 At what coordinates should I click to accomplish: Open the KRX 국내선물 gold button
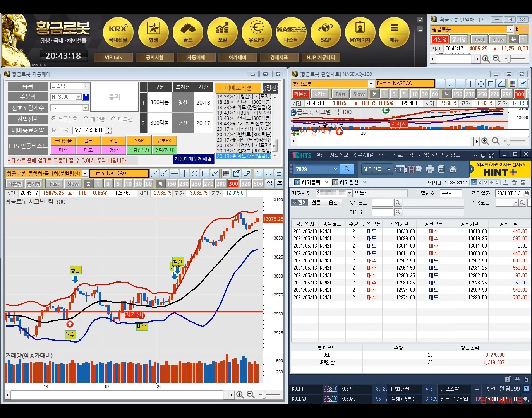118,32
